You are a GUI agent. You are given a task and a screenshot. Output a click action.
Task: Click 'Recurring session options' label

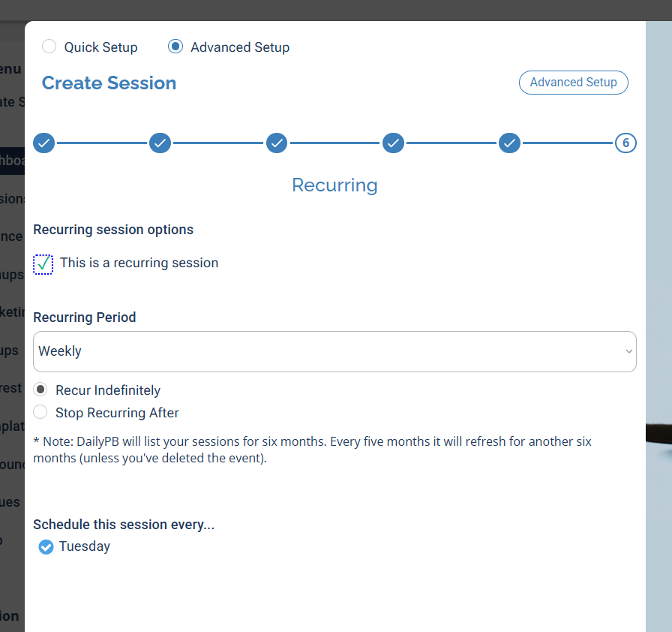[x=113, y=230]
